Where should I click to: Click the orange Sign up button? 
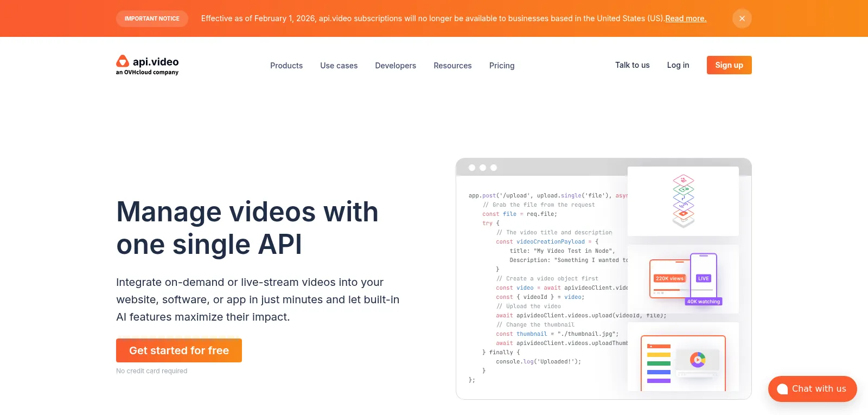[729, 65]
